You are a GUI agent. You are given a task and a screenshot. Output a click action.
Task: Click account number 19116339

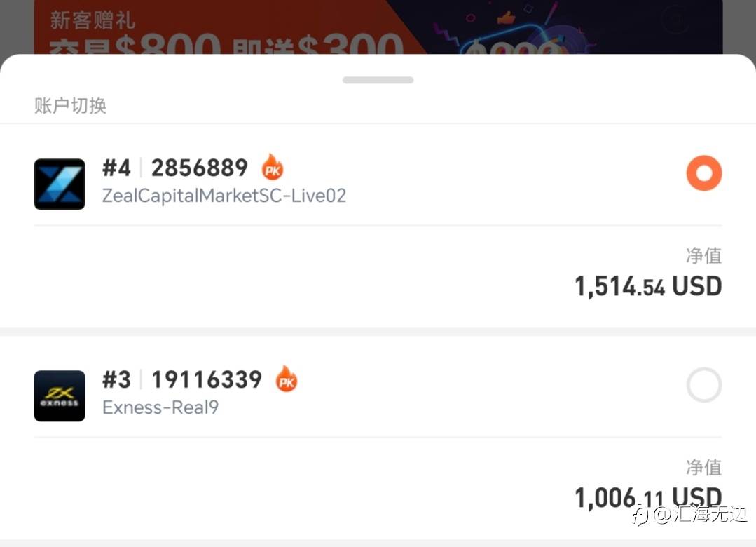pyautogui.click(x=206, y=380)
